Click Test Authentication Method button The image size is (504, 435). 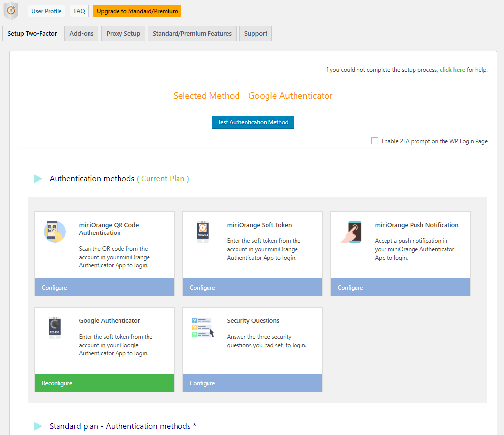point(253,122)
